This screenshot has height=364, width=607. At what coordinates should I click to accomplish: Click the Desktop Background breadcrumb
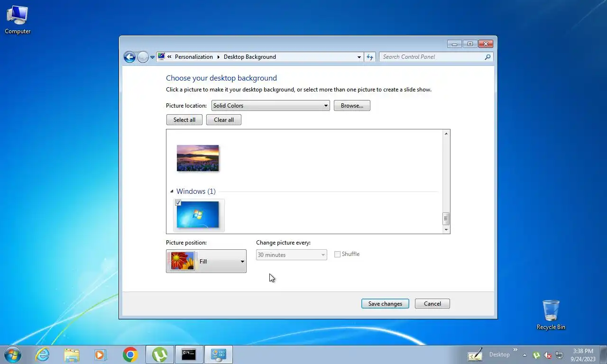click(250, 57)
